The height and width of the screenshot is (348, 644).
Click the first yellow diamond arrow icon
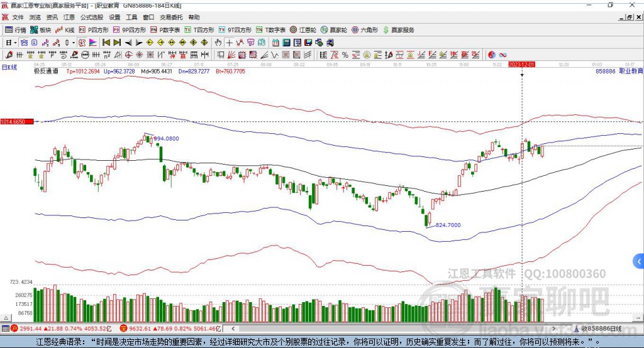[150, 42]
